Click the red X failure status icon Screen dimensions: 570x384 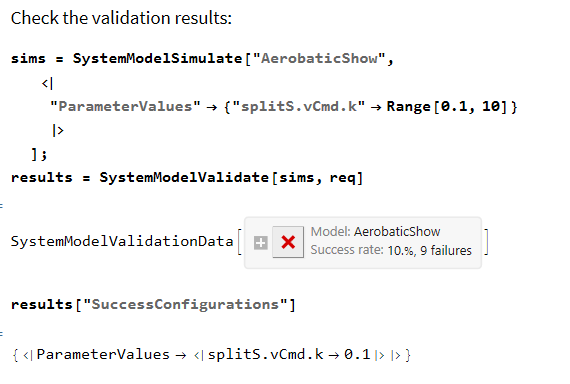(288, 242)
